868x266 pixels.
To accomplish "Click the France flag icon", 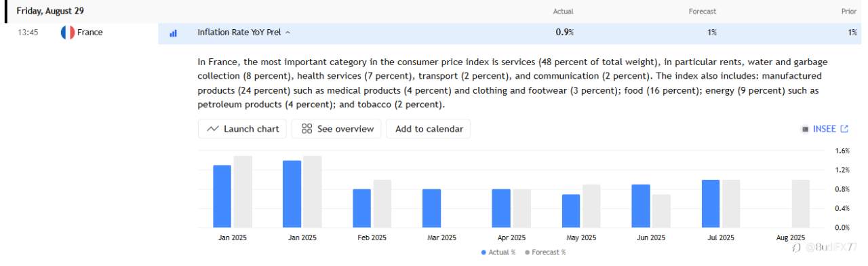I will [67, 32].
